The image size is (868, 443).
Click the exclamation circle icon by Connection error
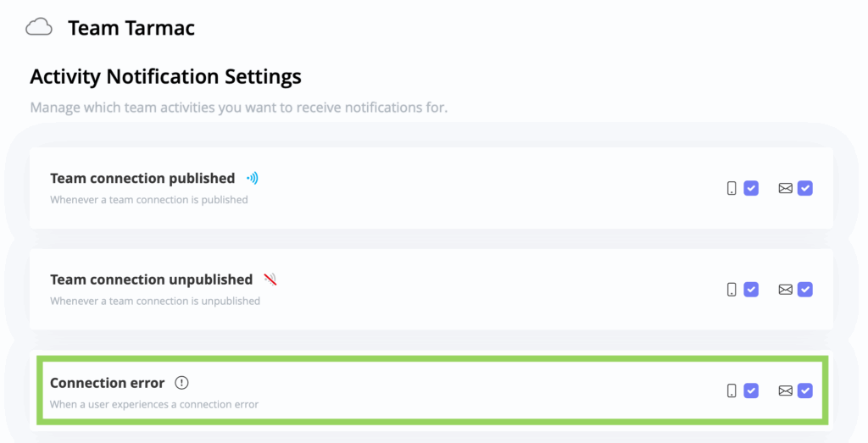tap(181, 383)
